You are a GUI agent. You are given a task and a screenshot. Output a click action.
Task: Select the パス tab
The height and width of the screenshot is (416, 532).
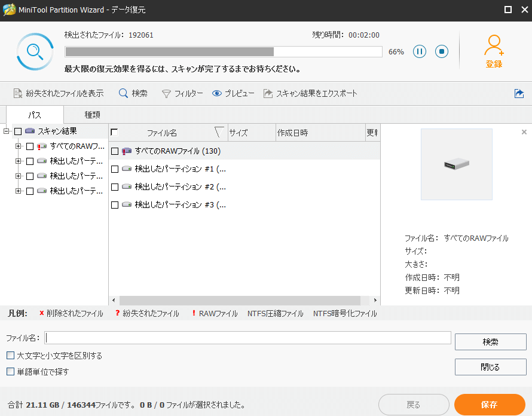pos(34,114)
